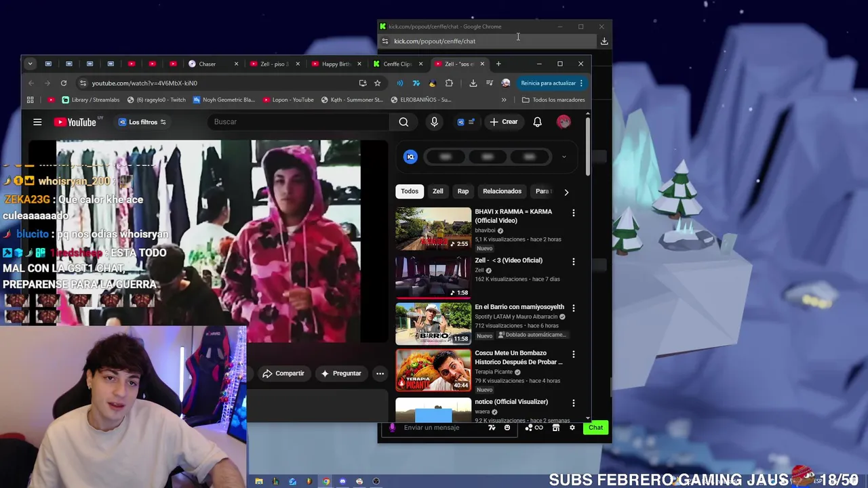The image size is (868, 488).
Task: Select the Zell filter chip
Action: 438,191
